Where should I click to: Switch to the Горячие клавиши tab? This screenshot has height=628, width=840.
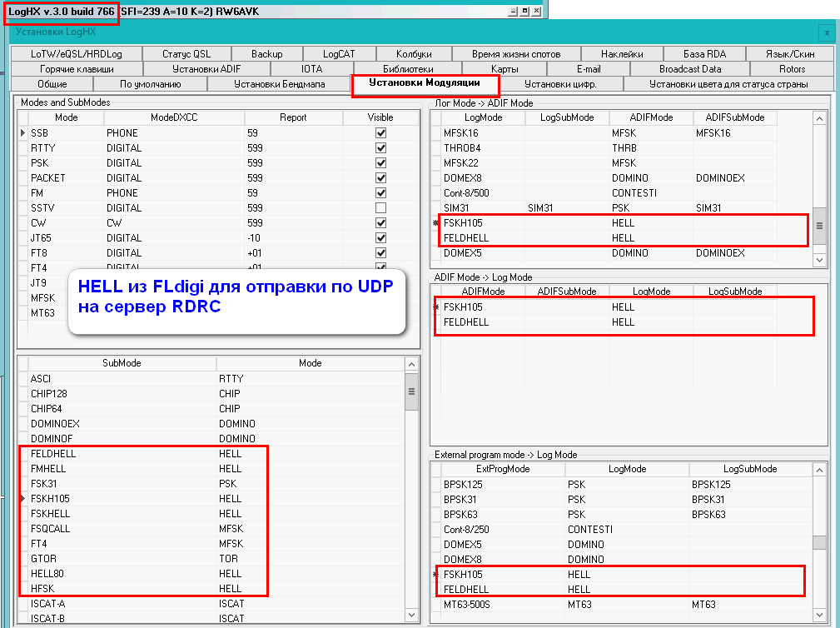click(77, 69)
